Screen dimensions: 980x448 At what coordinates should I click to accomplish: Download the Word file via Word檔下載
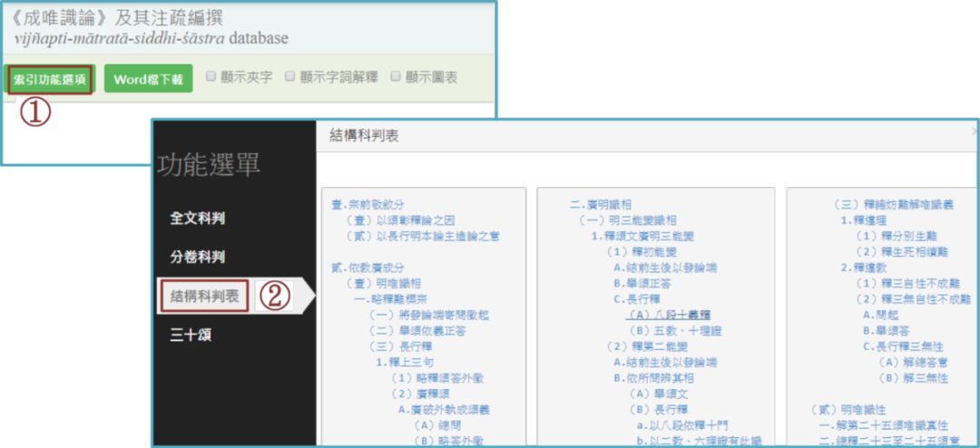point(148,79)
